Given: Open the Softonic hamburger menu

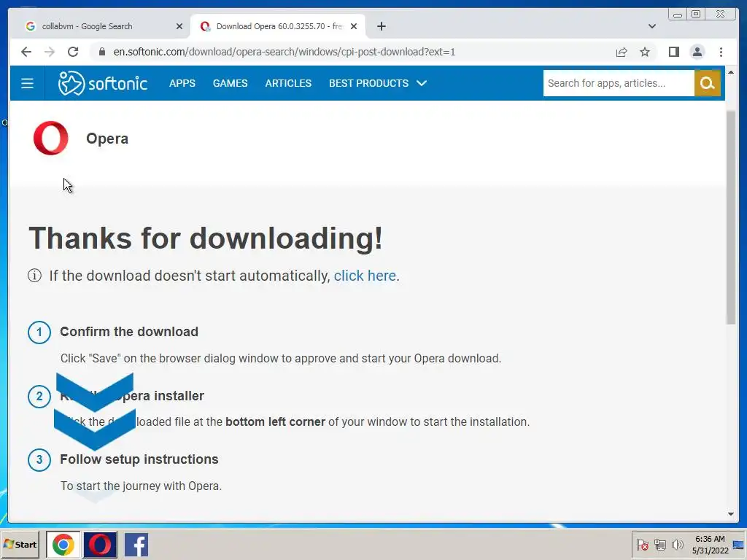Looking at the screenshot, I should point(27,83).
